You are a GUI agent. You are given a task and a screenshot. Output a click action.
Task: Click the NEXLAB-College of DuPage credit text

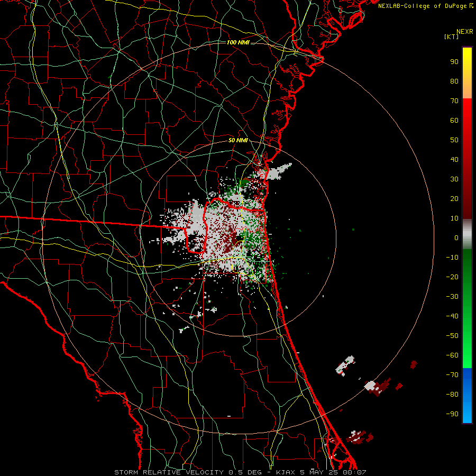[425, 6]
